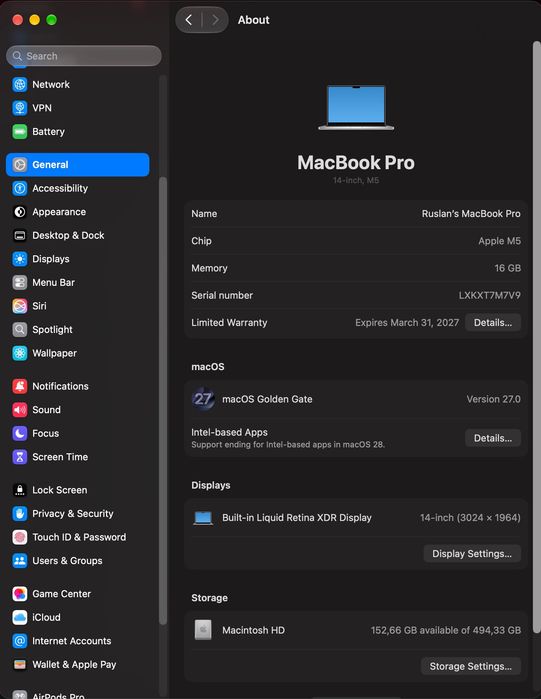The width and height of the screenshot is (541, 699).
Task: Go forward with the right chevron
Action: (x=215, y=20)
